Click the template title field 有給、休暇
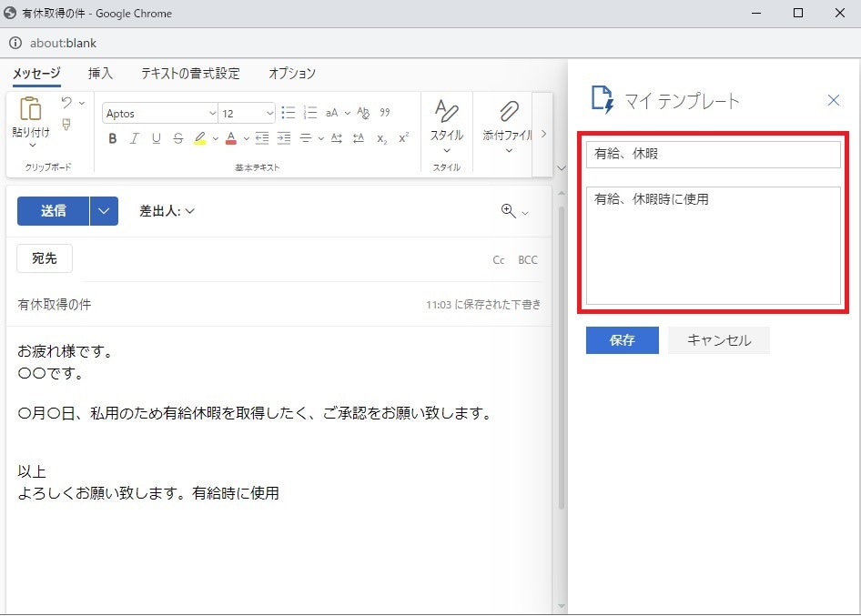 [713, 155]
